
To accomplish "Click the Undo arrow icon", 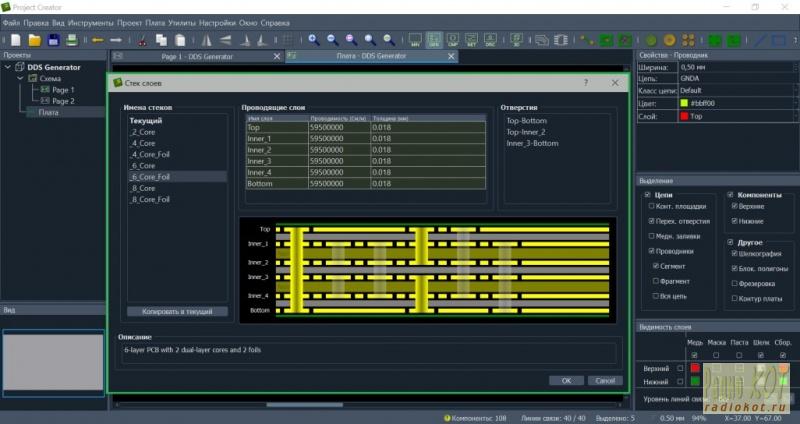I will coord(98,40).
